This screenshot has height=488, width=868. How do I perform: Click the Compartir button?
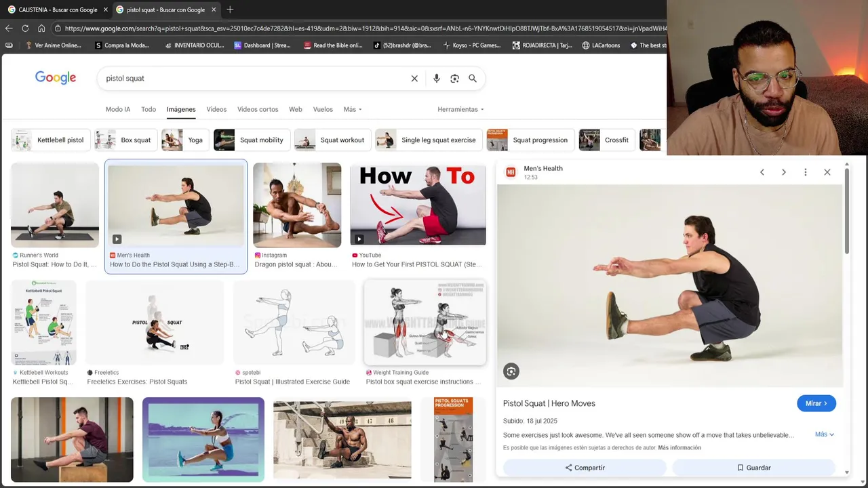tap(585, 468)
